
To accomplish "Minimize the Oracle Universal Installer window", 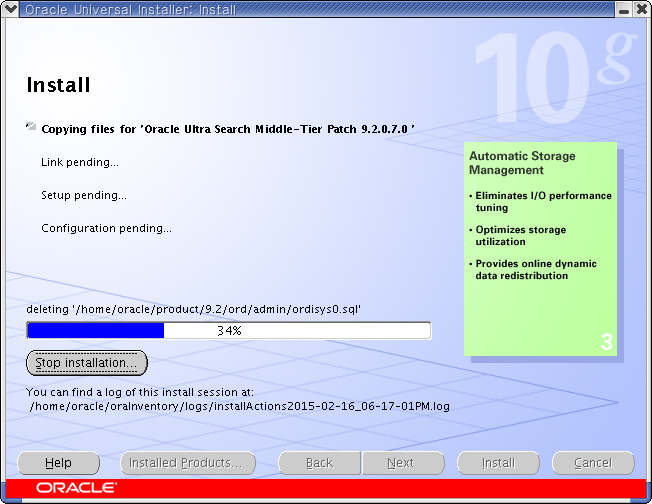I will point(624,9).
